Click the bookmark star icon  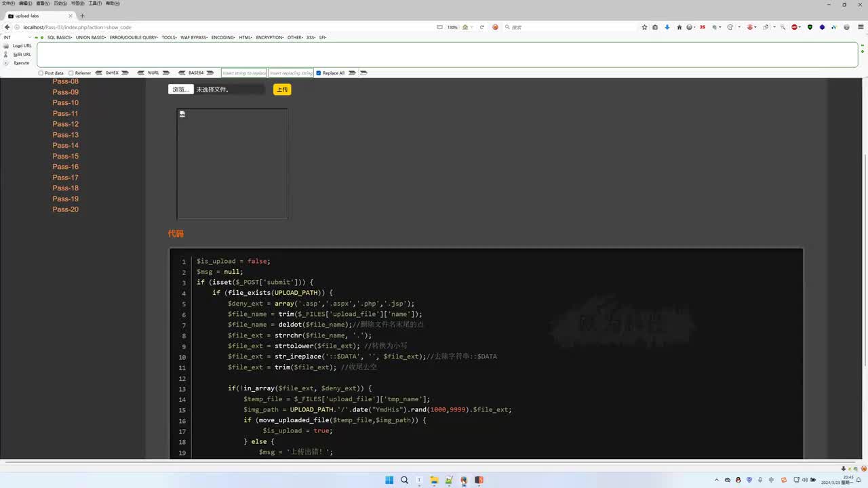(x=644, y=27)
